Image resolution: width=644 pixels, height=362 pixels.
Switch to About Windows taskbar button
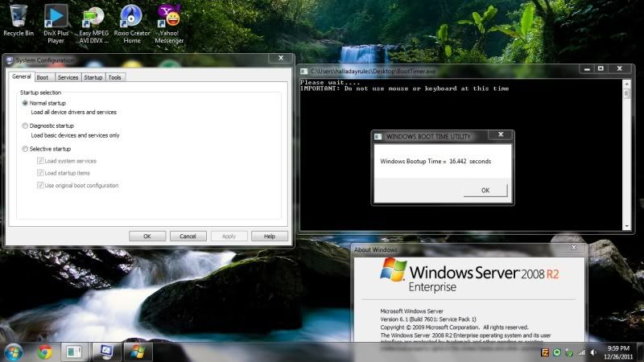(x=138, y=352)
